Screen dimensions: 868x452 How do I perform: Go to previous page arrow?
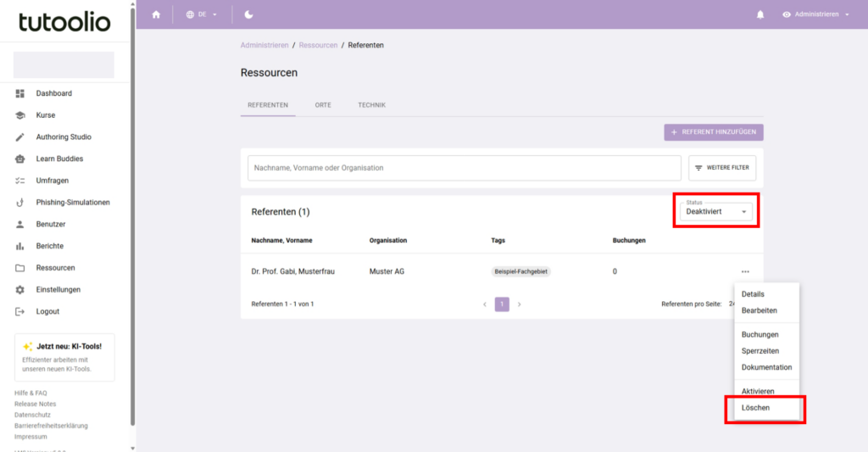coord(485,304)
